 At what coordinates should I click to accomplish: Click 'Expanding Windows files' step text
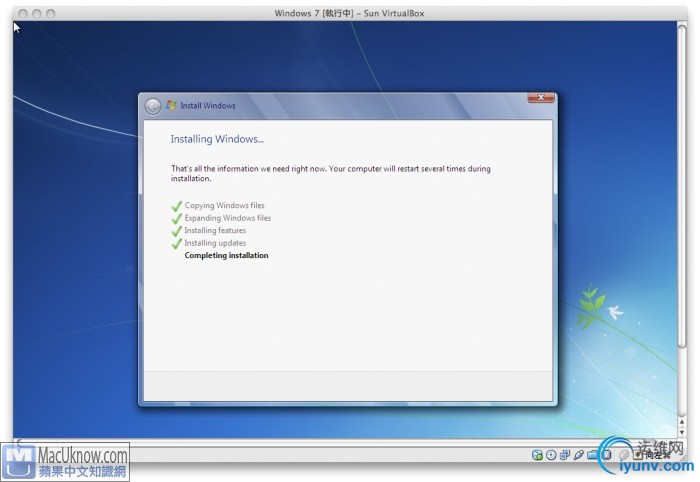228,218
